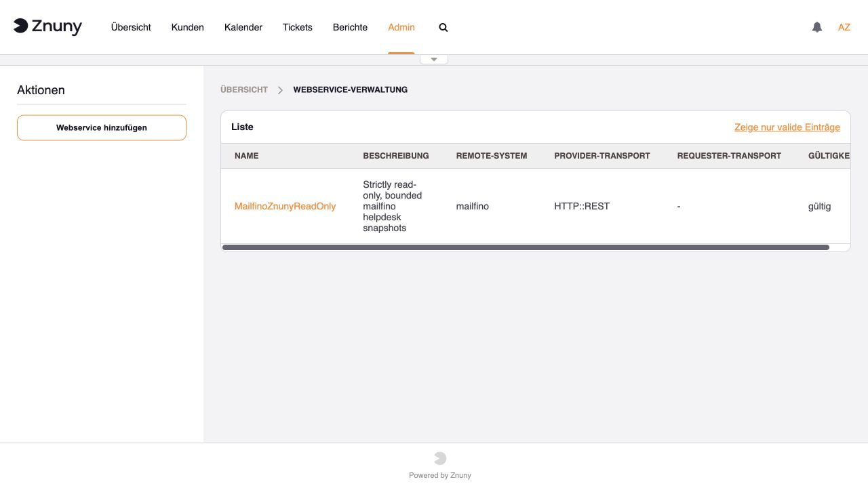Click the NAME column header
868x488 pixels.
247,156
